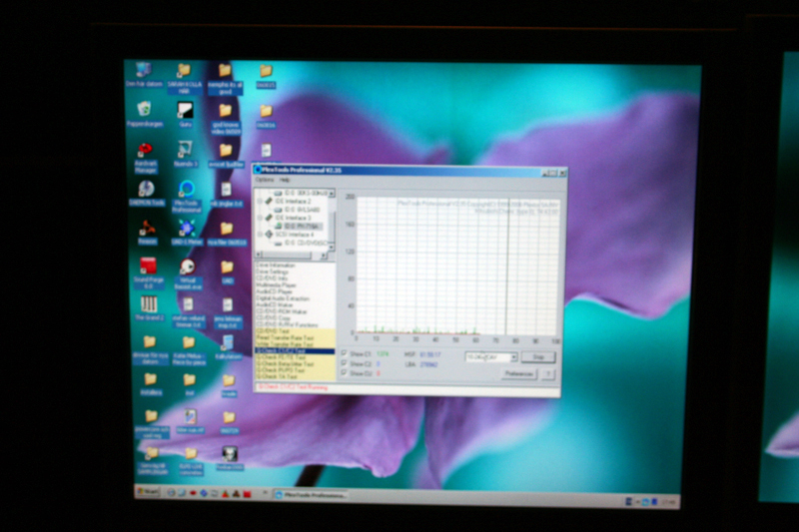Click the red lips quick launch icon
Viewport: 799px width, 532px height.
(193, 493)
